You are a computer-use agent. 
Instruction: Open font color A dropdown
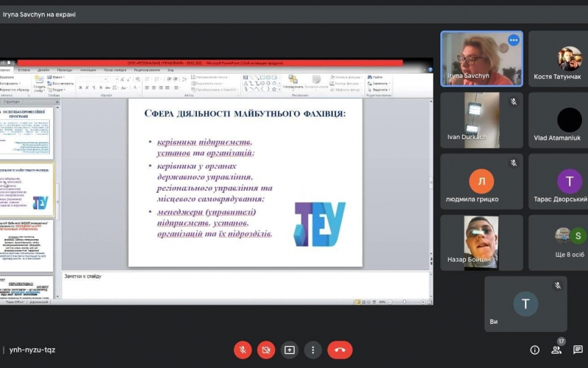coord(136,88)
